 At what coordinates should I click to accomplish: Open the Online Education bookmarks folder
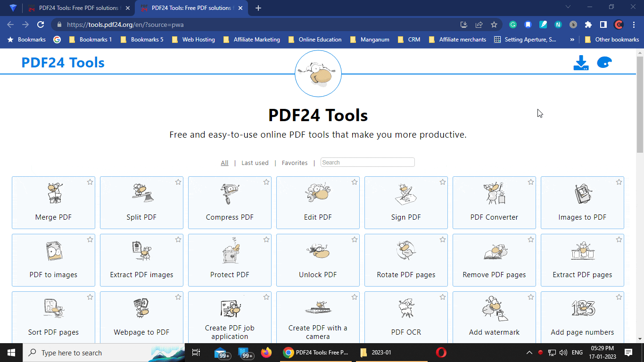314,40
